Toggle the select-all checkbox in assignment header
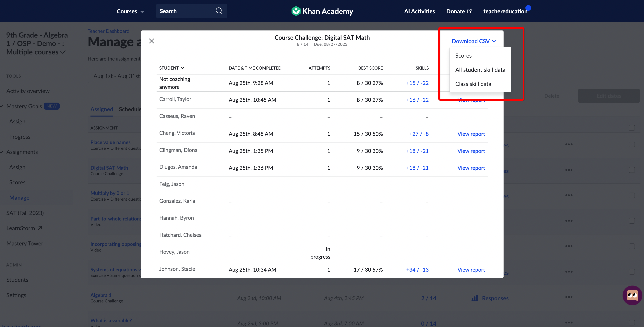The image size is (644, 327). click(632, 128)
